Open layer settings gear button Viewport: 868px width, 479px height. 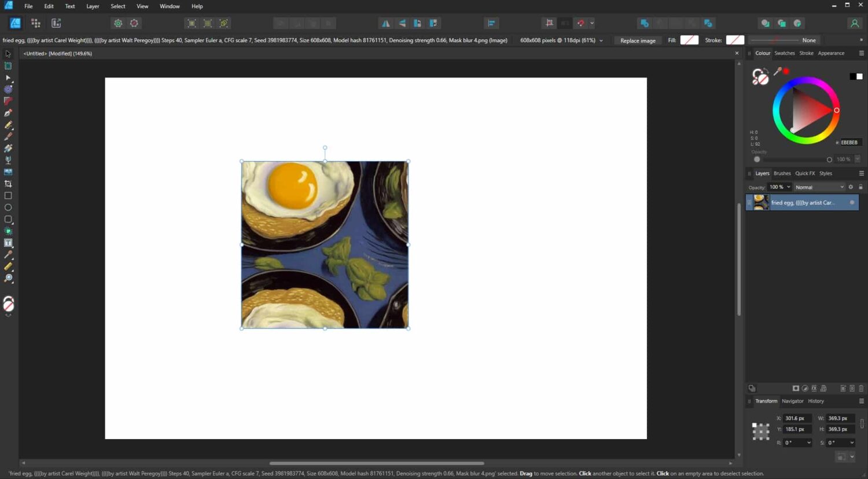851,187
